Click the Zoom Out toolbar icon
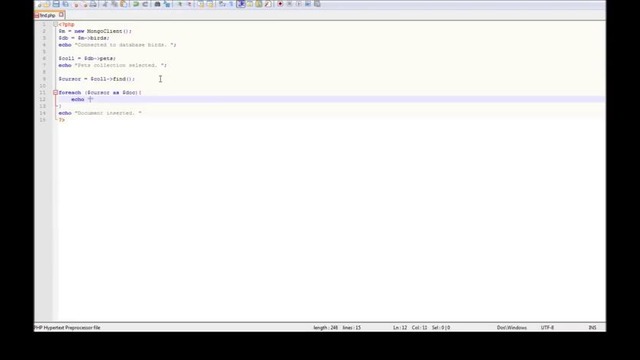This screenshot has width=640, height=360. click(189, 4)
